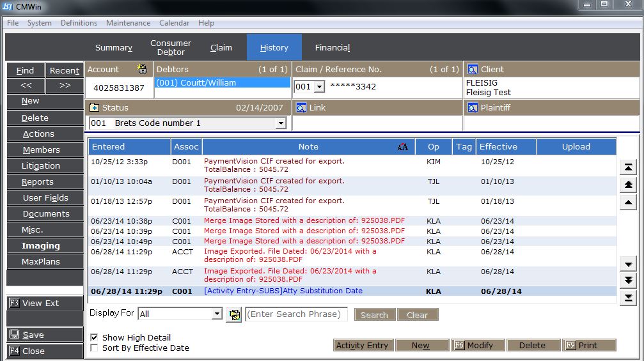Click the F6 Modify button
644x361 pixels.
(478, 346)
